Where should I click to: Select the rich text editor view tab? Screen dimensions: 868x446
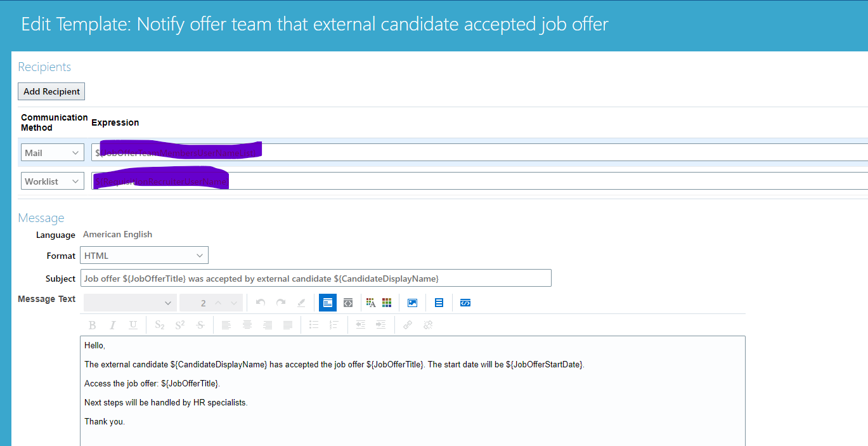click(x=327, y=303)
